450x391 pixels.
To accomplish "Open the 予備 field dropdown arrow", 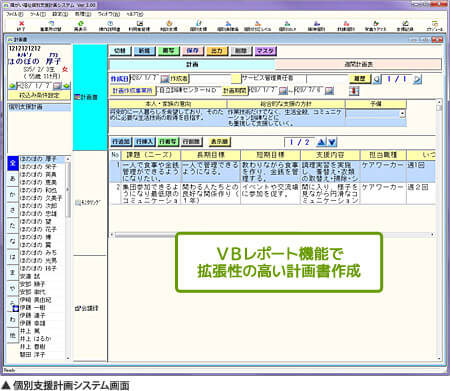I will click(403, 114).
